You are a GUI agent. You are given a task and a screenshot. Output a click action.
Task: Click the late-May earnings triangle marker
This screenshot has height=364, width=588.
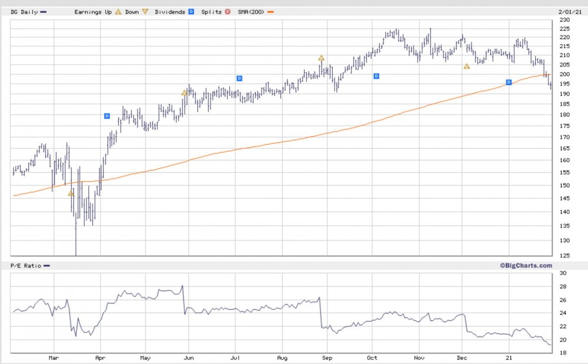click(x=184, y=92)
